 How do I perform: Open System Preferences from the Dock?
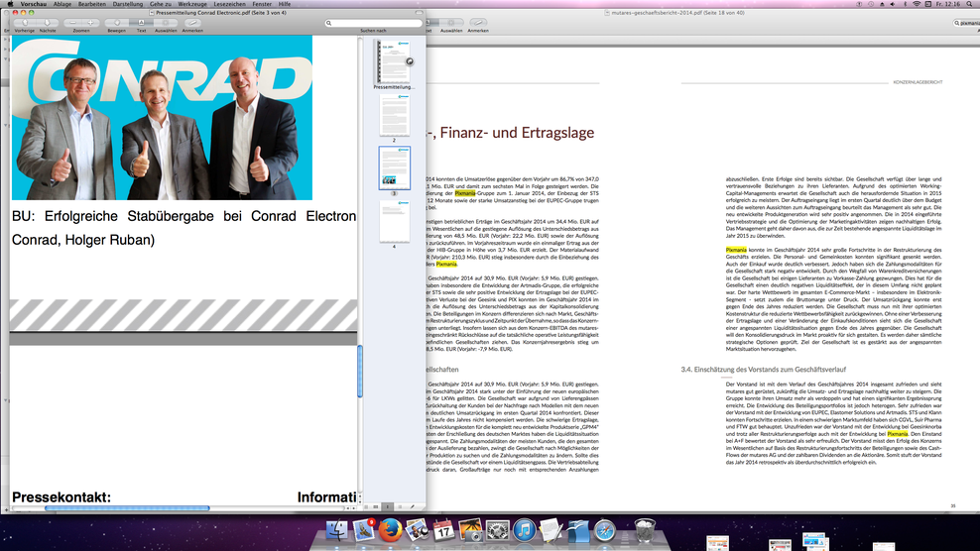pos(498,530)
